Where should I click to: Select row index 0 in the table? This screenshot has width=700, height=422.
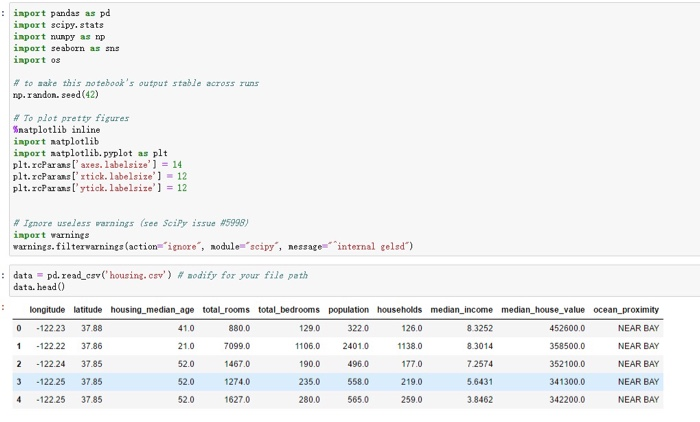coord(19,328)
